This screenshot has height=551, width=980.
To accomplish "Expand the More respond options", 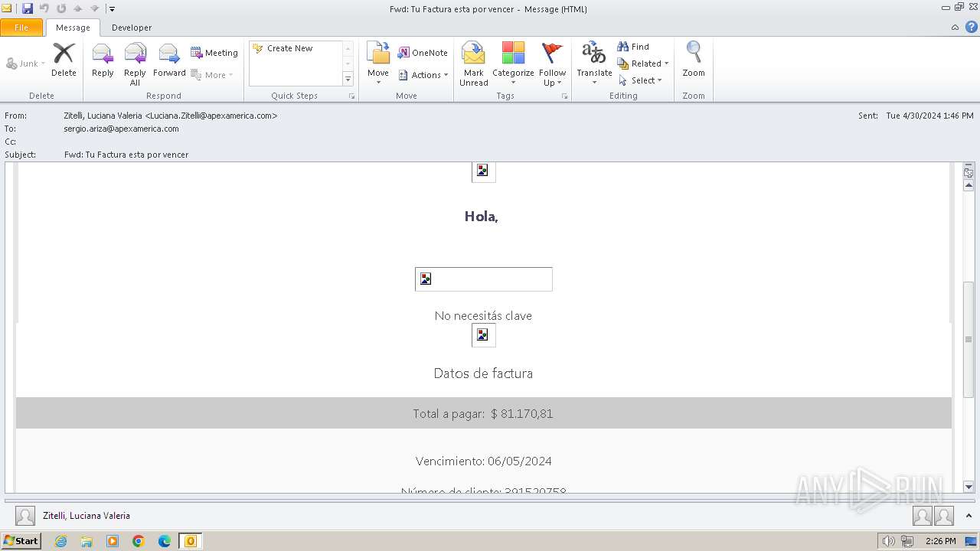I will click(212, 75).
